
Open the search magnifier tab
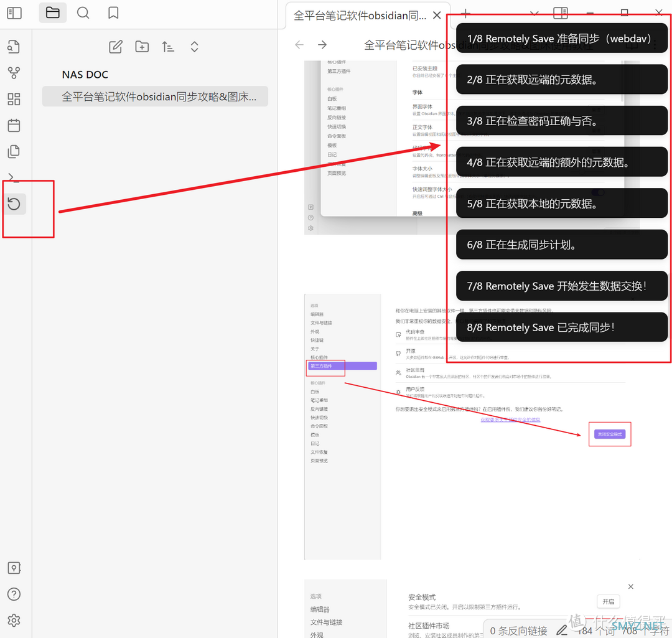tap(83, 13)
